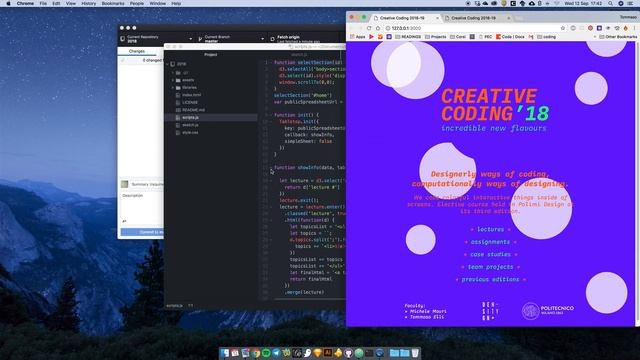Click the commit Summary field in GitHub Desktop
The image size is (640, 360).
point(147,184)
